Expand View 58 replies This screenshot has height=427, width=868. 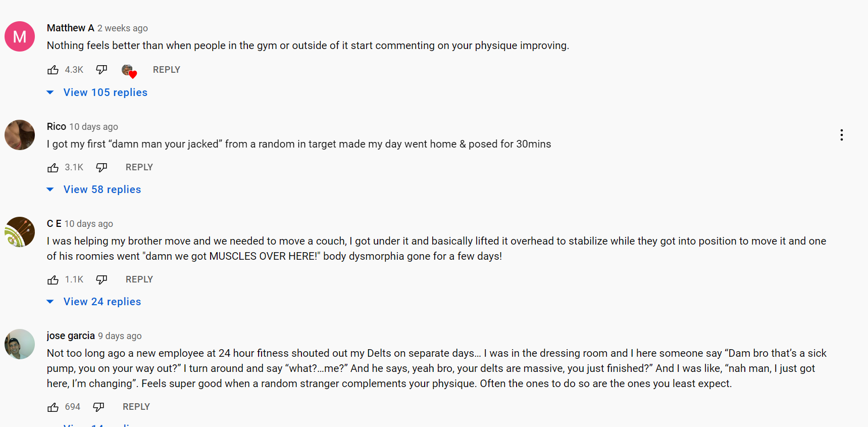coord(94,189)
